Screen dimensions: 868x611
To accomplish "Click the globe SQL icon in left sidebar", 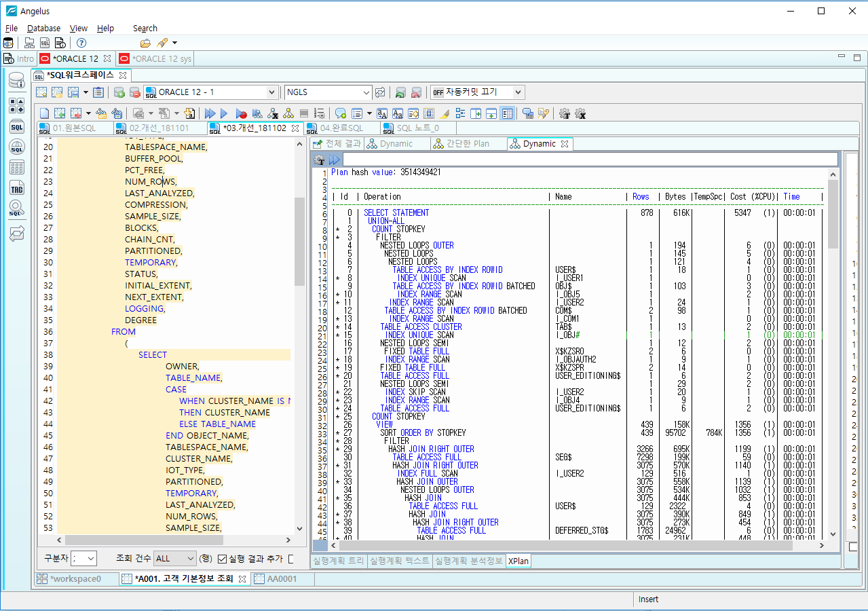I will 16,147.
